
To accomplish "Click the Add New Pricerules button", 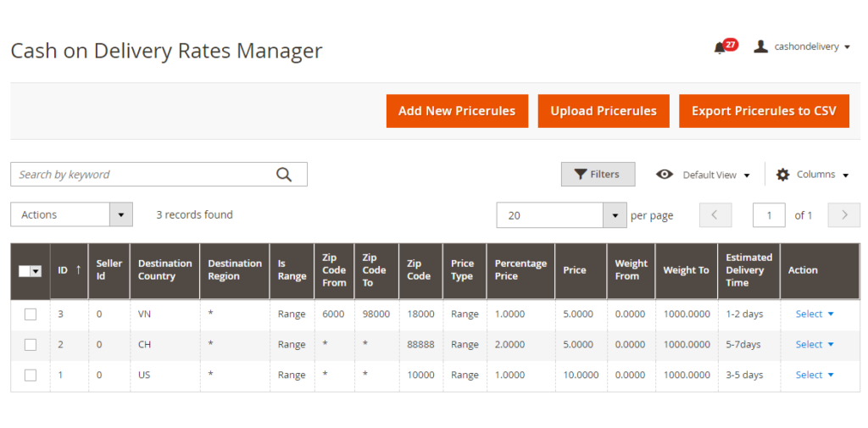I will pyautogui.click(x=457, y=111).
